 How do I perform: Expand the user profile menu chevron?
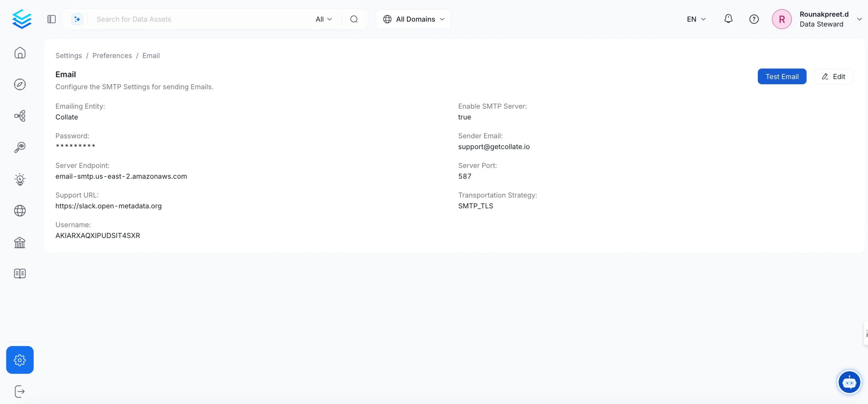859,19
